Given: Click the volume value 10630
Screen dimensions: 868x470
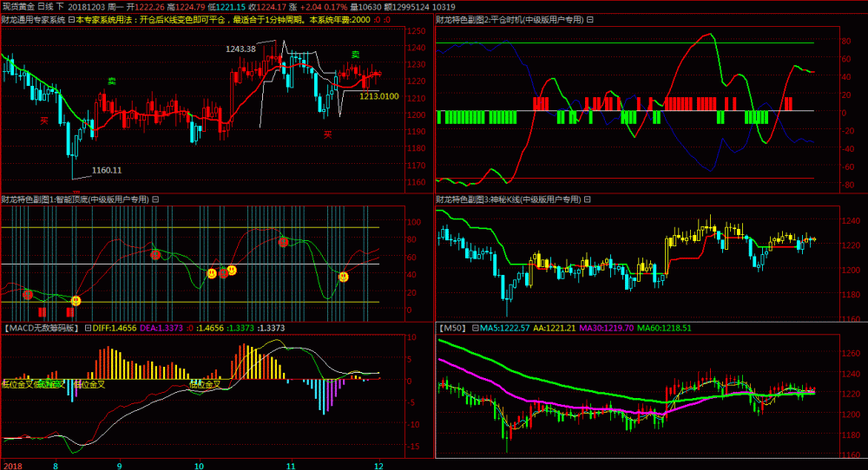Looking at the screenshot, I should click(370, 7).
